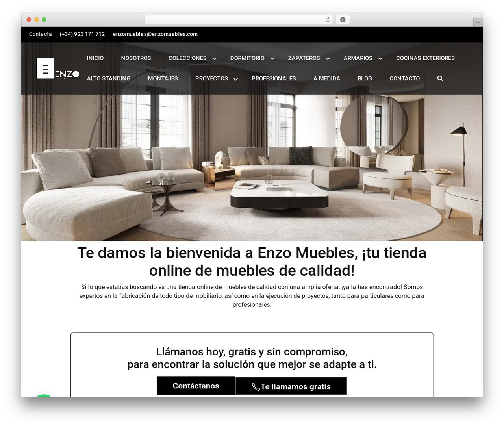504x427 pixels.
Task: Expand the Colecciones submenu arrow
Action: click(214, 58)
